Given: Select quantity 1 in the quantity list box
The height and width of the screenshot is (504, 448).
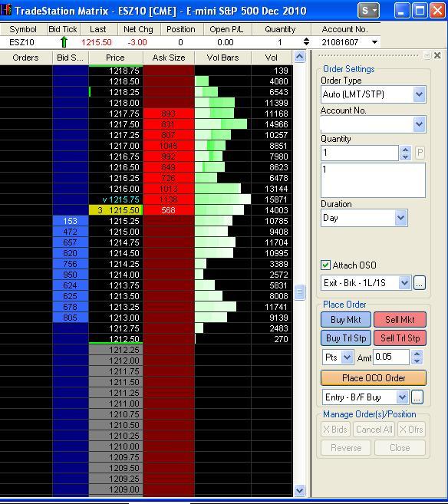Looking at the screenshot, I should coord(373,170).
